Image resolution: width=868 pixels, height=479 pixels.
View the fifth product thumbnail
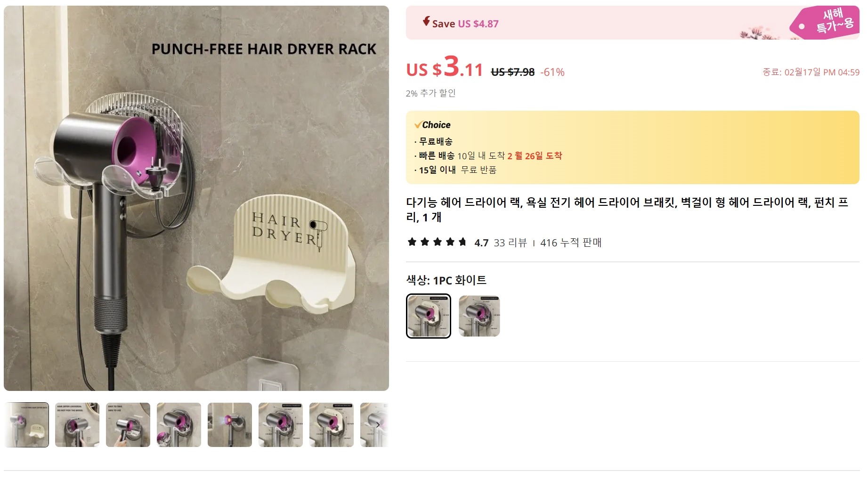[230, 425]
